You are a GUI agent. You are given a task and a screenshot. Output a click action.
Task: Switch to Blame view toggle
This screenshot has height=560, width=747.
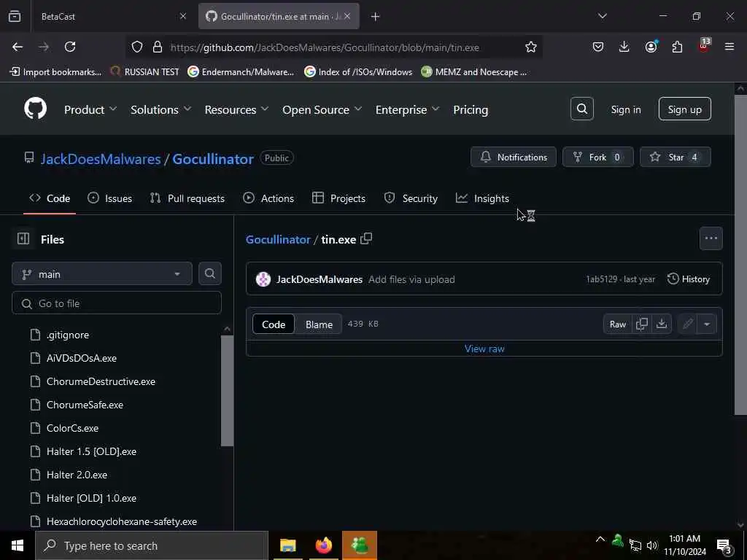click(319, 324)
